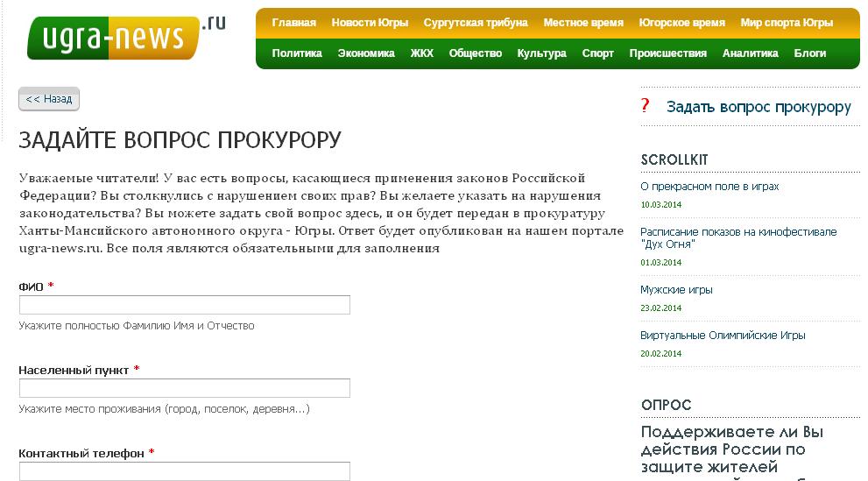
Task: Open the ЖКХ section
Action: [421, 53]
